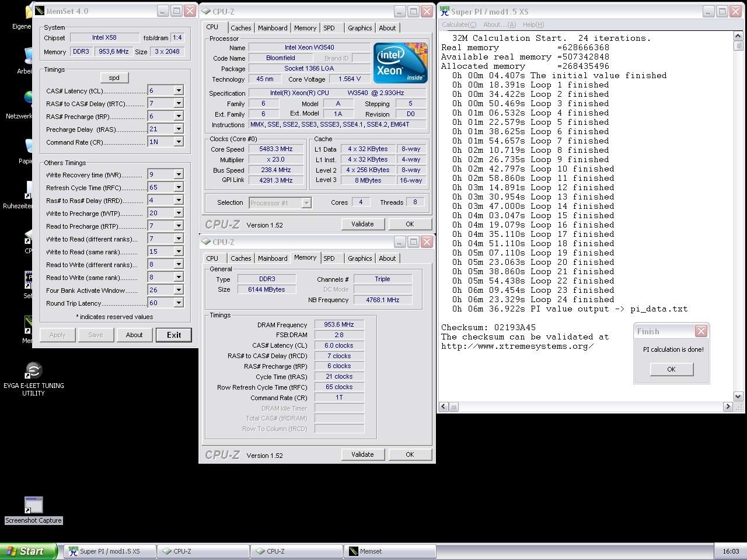
Task: Switch to About tab in upper CPU-Z
Action: pos(388,28)
